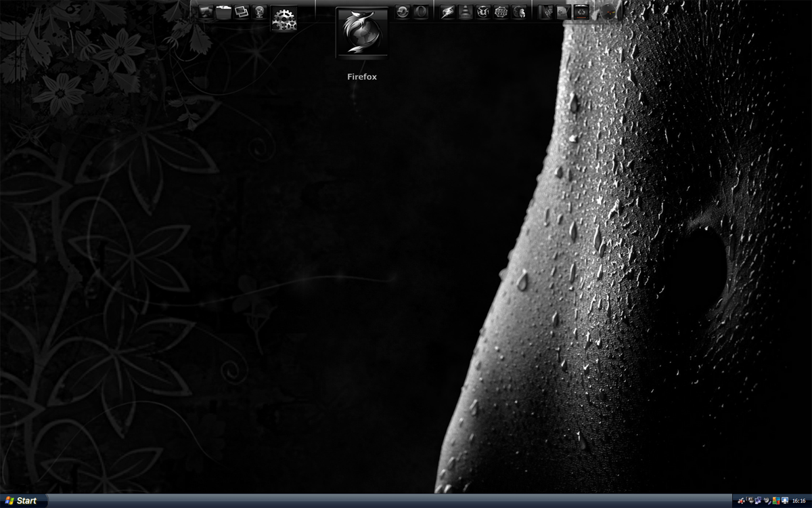
Task: Click the analog clock dock widget
Action: click(608, 12)
